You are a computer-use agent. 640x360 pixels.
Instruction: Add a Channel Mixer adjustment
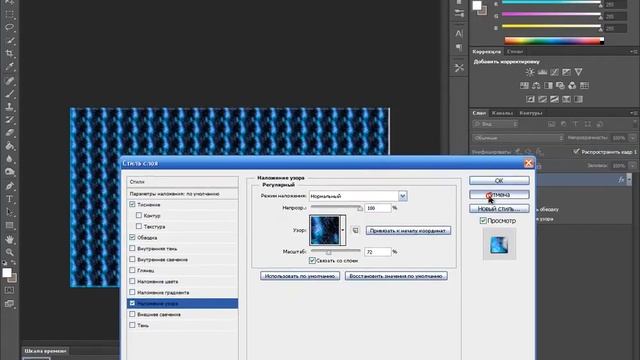click(572, 85)
